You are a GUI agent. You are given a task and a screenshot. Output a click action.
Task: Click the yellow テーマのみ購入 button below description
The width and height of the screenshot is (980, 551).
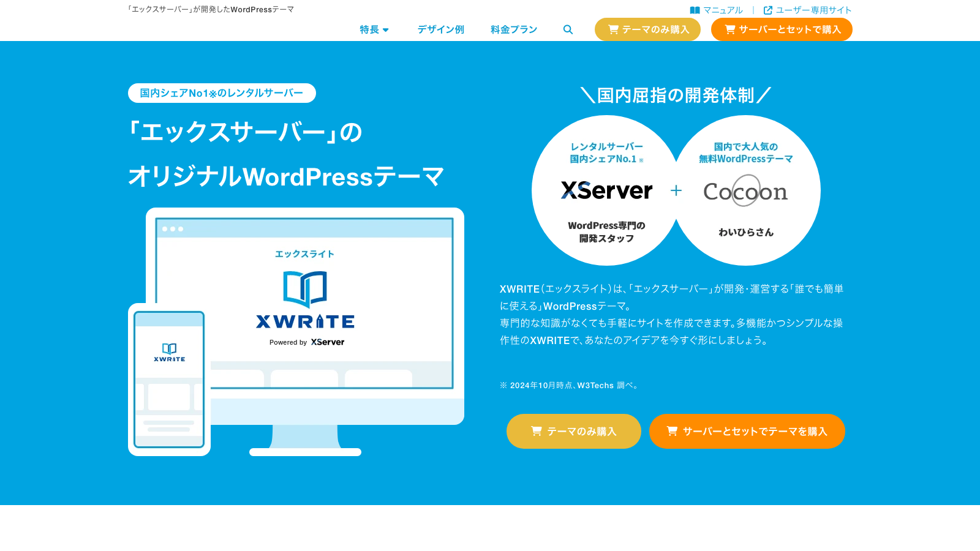click(x=574, y=431)
